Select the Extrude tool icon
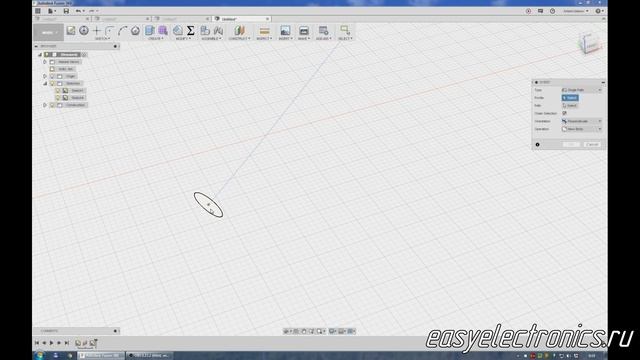This screenshot has width=640, height=360. [x=150, y=30]
